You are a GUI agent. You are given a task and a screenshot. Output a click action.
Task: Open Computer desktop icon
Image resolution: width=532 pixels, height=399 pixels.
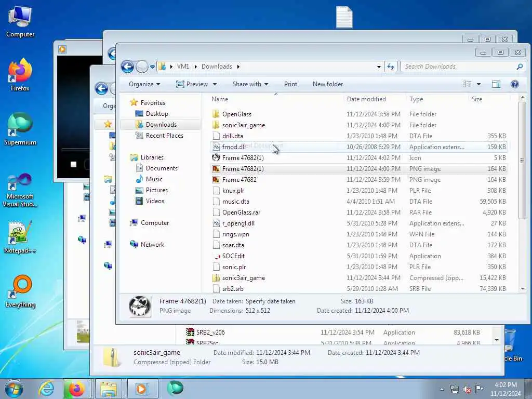pyautogui.click(x=20, y=22)
